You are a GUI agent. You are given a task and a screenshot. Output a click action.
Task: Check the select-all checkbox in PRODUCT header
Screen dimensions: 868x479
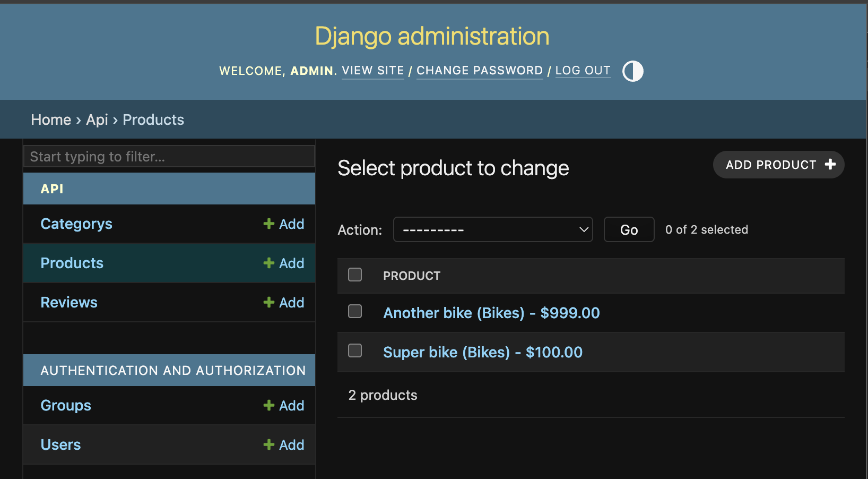354,275
